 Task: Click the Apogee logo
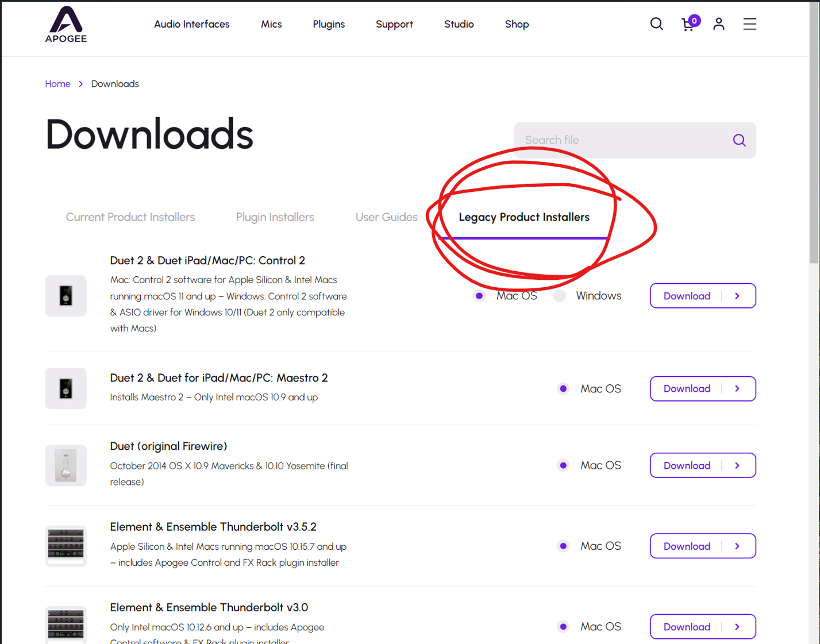pyautogui.click(x=66, y=24)
